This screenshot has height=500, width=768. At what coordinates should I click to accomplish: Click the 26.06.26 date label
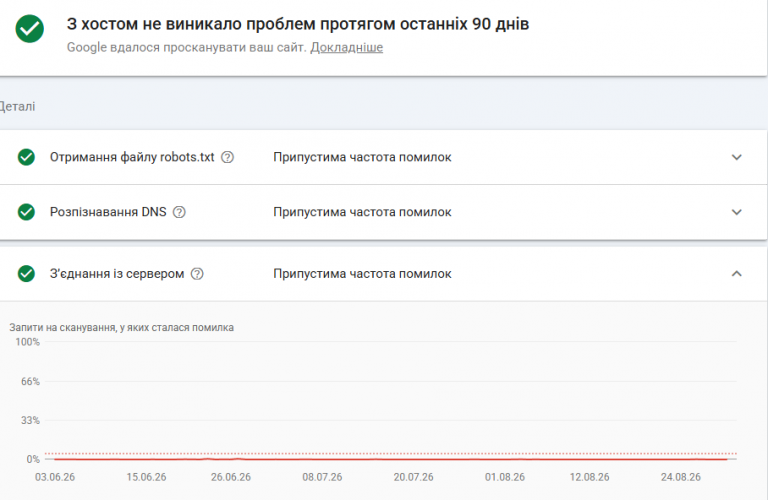(x=231, y=477)
